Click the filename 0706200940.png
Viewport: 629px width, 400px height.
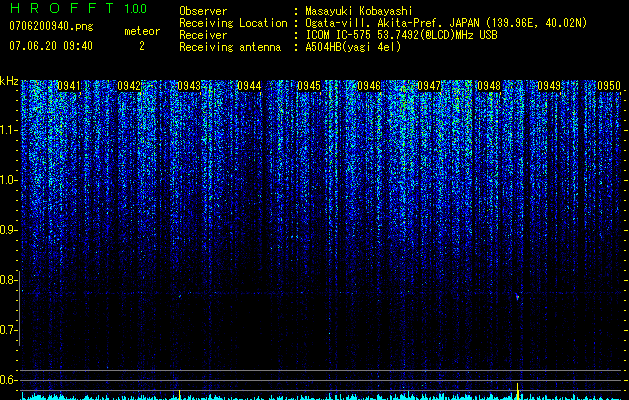pos(51,27)
